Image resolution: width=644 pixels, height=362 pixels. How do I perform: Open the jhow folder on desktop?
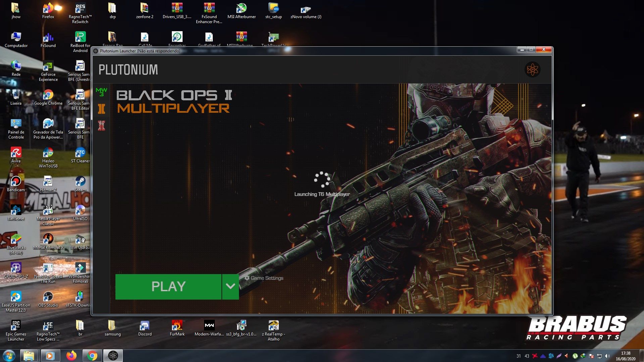tap(16, 11)
